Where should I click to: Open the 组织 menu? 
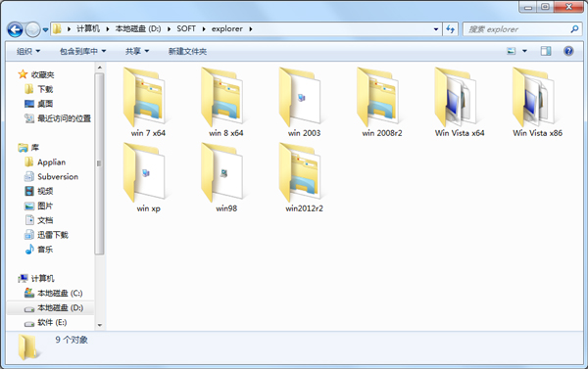tap(28, 51)
